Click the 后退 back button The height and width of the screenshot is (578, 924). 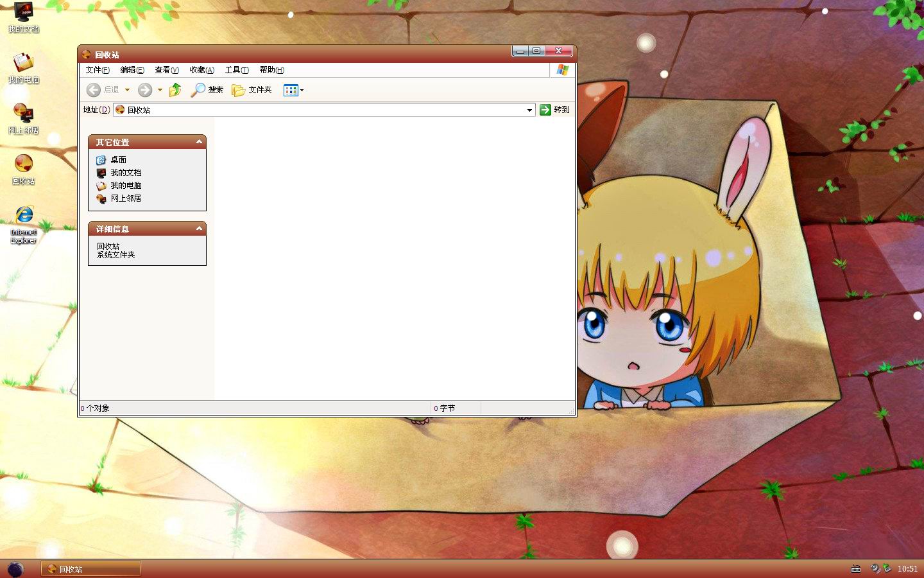click(x=103, y=90)
